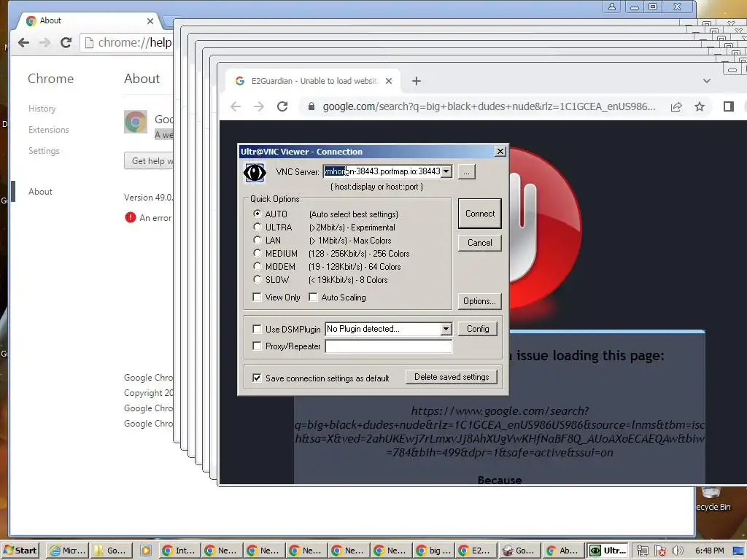
Task: Switch to the 'Int...' Chrome taskbar button
Action: [179, 551]
